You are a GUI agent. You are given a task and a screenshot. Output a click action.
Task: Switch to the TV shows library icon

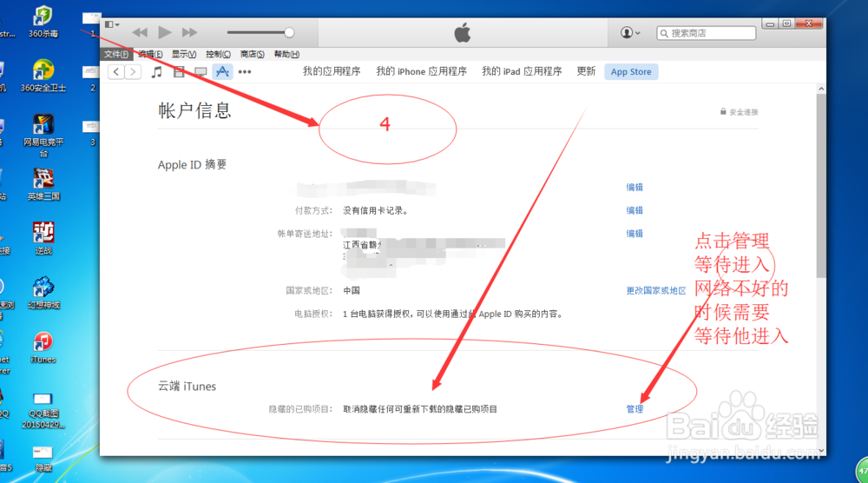point(201,72)
